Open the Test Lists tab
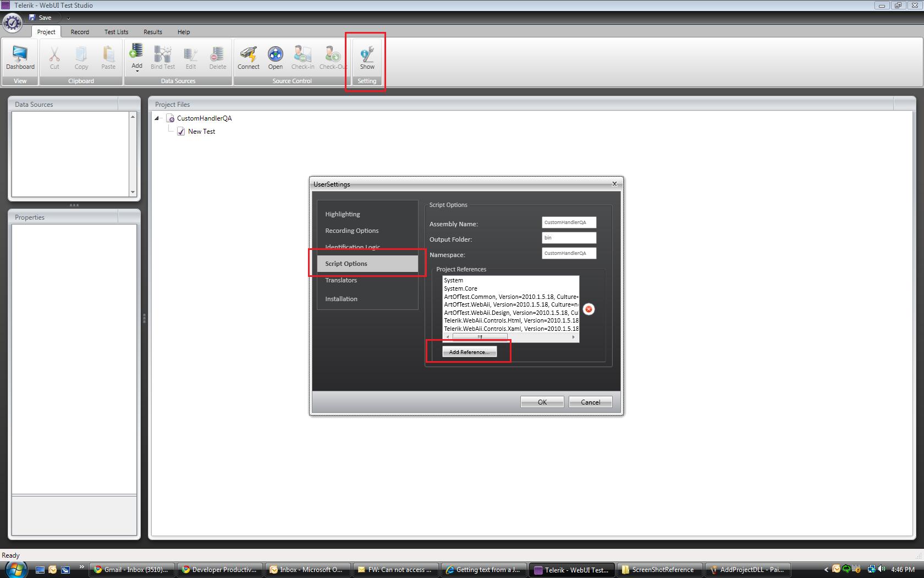The height and width of the screenshot is (578, 924). (x=116, y=32)
